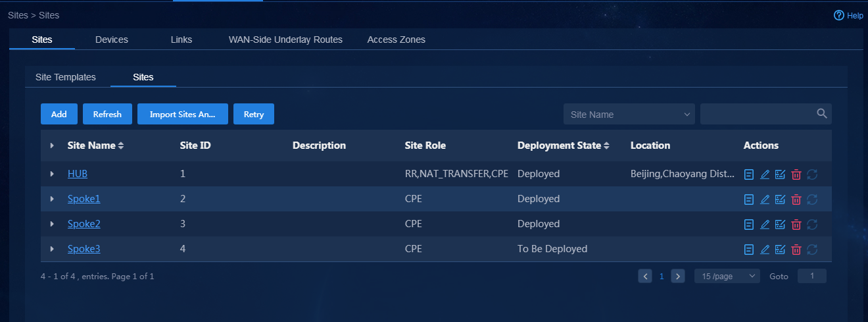Sort the table by Deployment State
This screenshot has width=868, height=322.
coord(606,146)
